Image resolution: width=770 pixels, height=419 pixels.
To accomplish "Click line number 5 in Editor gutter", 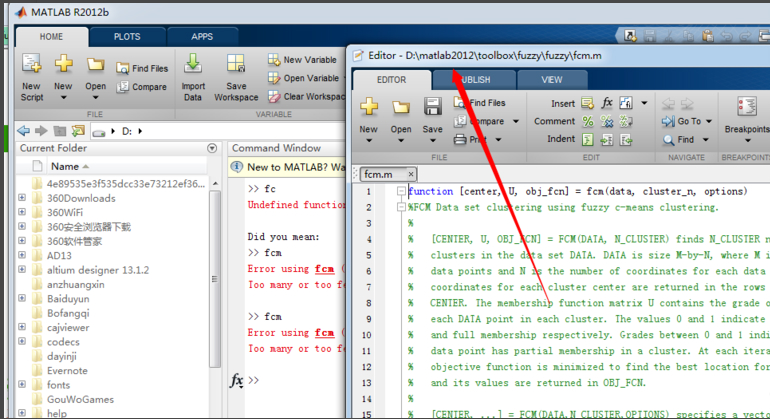I will (x=368, y=255).
